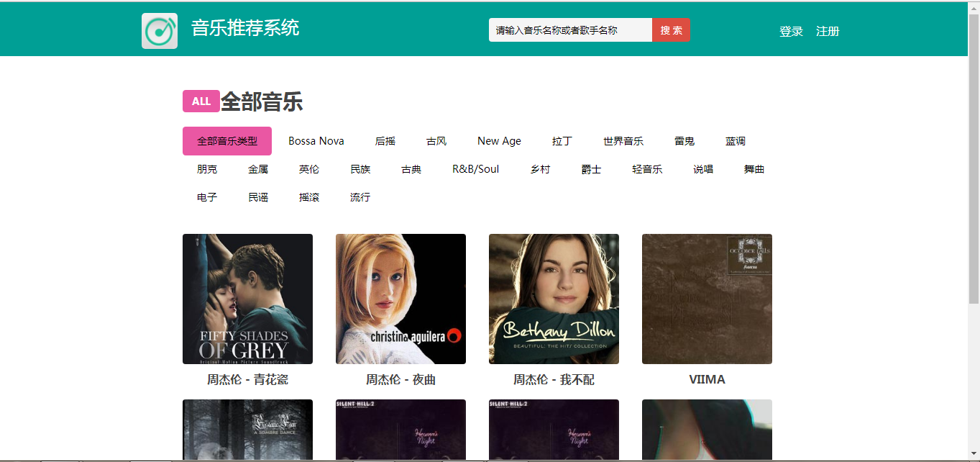Click the scrollbar up arrow
Viewport: 980px width, 462px height.
click(x=974, y=7)
